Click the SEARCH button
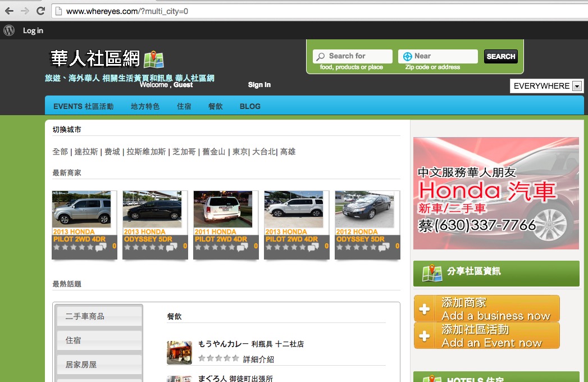 [500, 56]
